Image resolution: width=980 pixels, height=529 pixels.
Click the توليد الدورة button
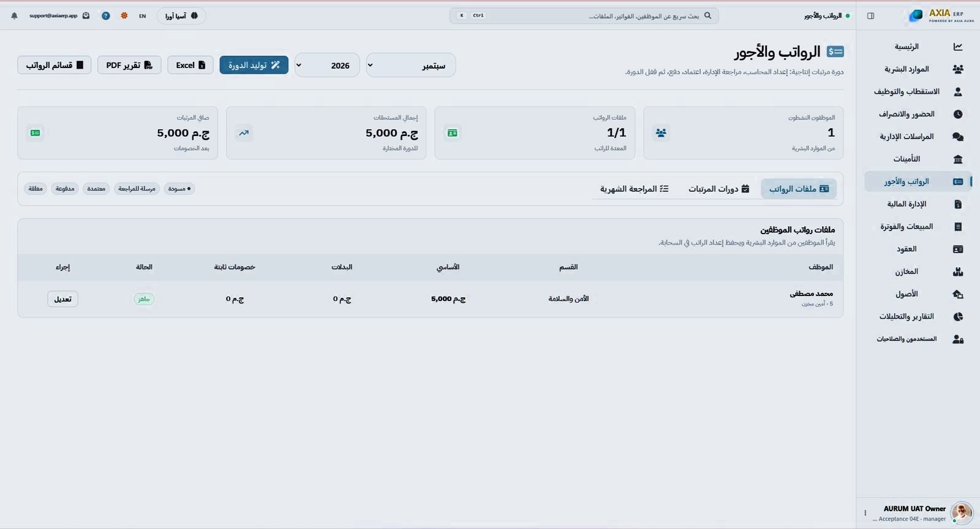(x=254, y=65)
